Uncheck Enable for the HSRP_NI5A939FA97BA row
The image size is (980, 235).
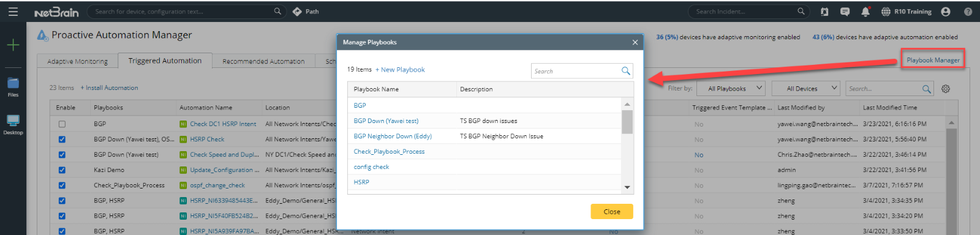(x=62, y=231)
